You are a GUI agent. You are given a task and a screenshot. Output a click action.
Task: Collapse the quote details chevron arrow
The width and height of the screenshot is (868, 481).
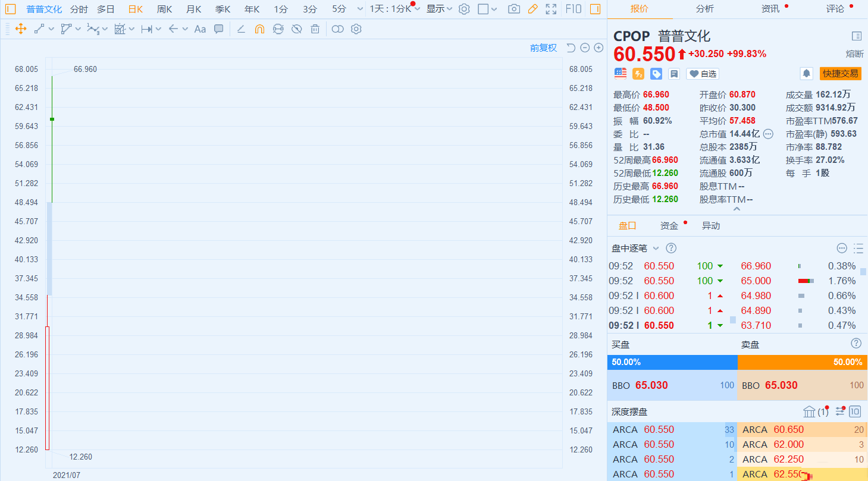737,209
